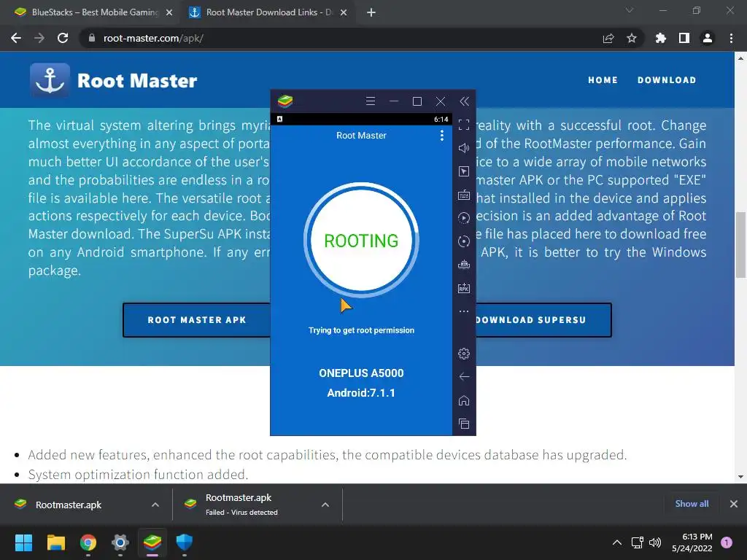
Task: Close the downloads bar
Action: click(x=734, y=504)
